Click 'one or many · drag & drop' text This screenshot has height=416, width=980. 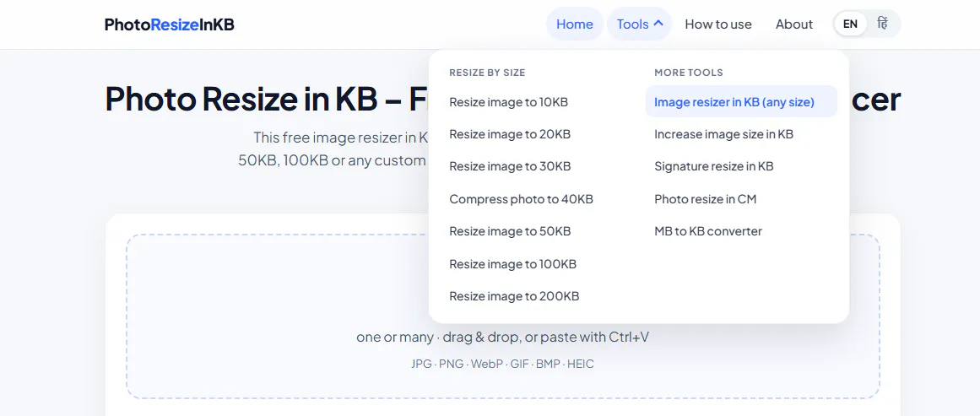(438, 338)
